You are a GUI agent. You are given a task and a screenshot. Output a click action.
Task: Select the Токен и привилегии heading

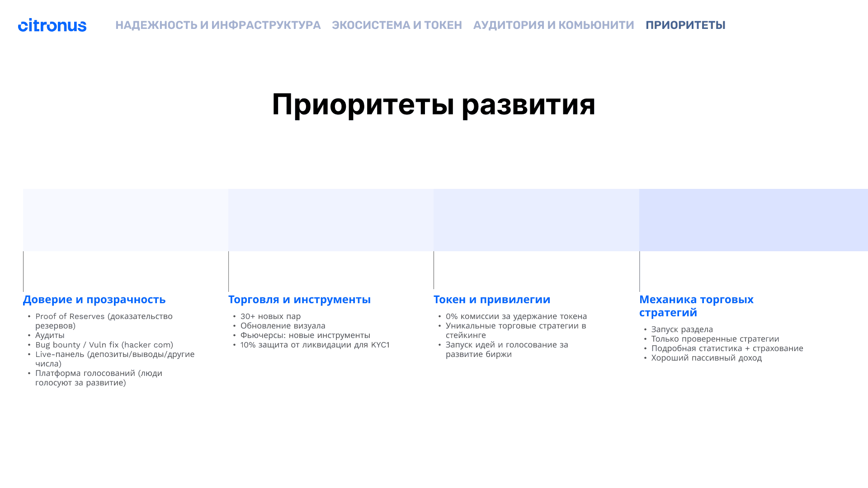[x=492, y=300]
